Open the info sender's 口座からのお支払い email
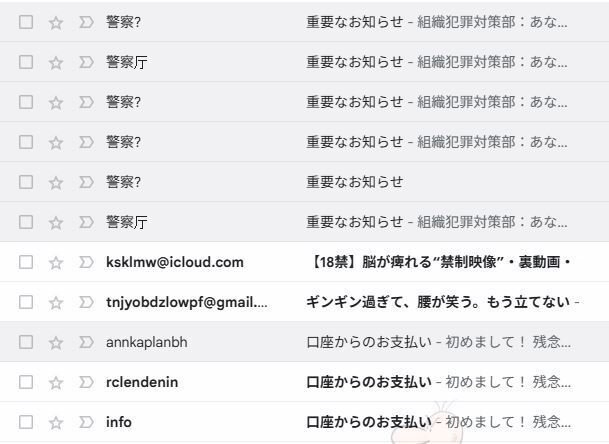This screenshot has width=609, height=444. 440,422
